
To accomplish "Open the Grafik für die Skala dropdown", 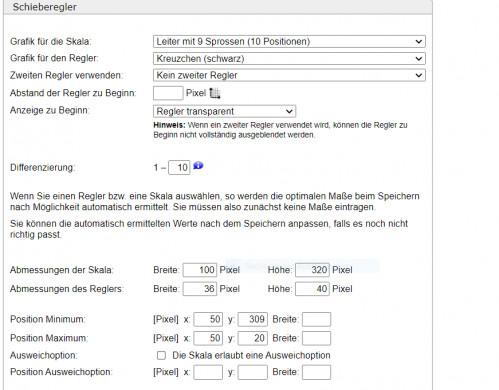I will 289,42.
